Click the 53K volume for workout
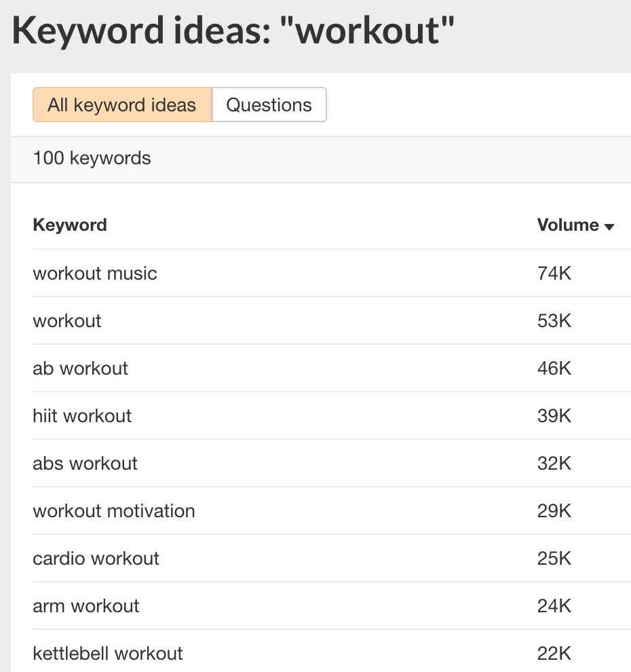The width and height of the screenshot is (631, 672). 552,320
